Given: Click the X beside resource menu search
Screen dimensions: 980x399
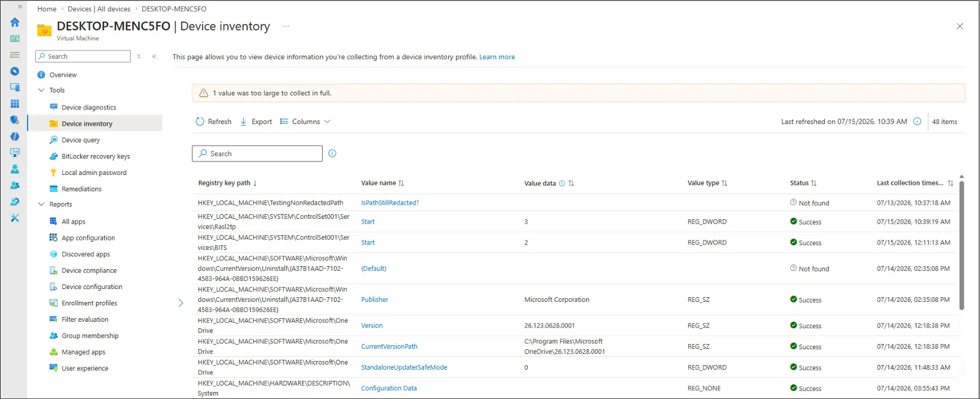Looking at the screenshot, I should (139, 56).
